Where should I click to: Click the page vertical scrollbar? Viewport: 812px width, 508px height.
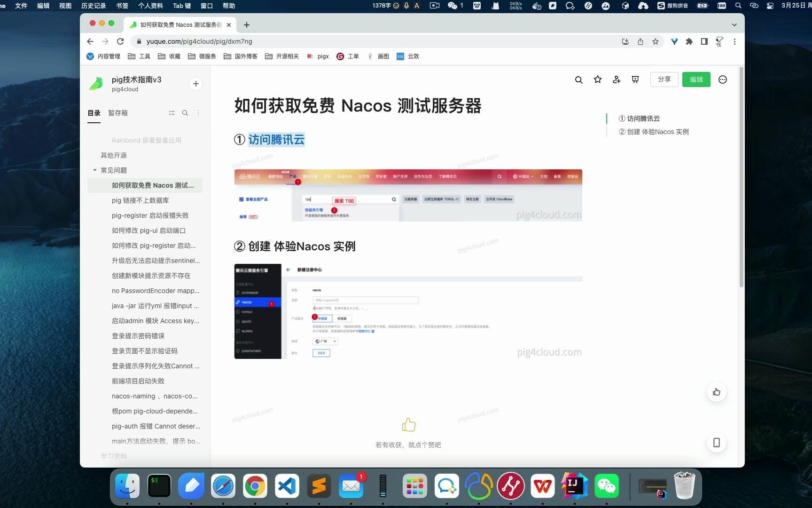point(741,177)
